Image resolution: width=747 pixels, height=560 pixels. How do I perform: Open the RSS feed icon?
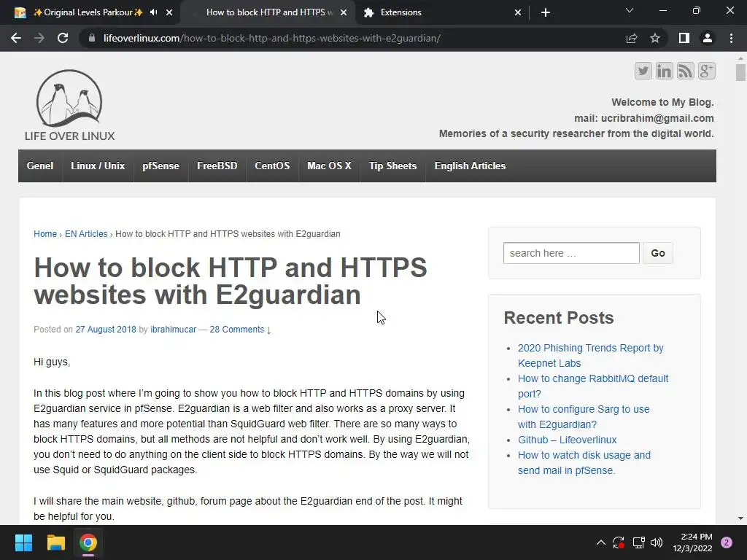pyautogui.click(x=685, y=71)
